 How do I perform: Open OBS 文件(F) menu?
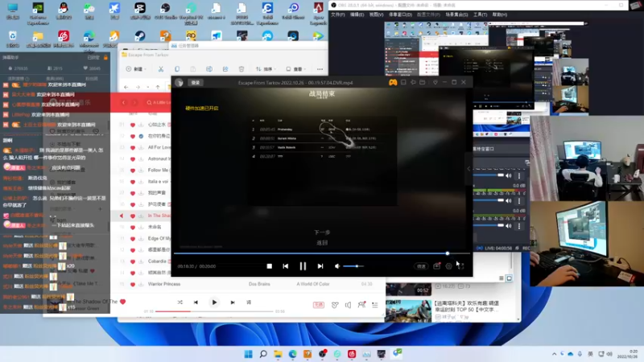[338, 14]
